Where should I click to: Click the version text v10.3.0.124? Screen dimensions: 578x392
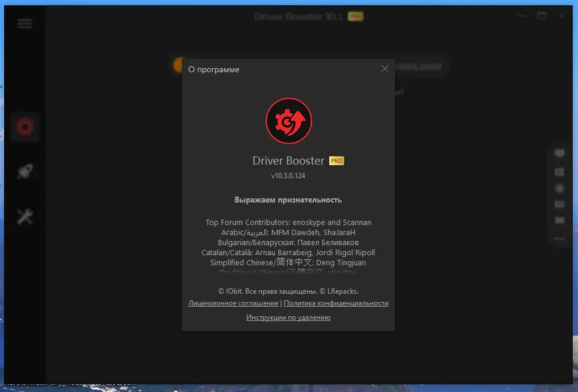point(288,176)
